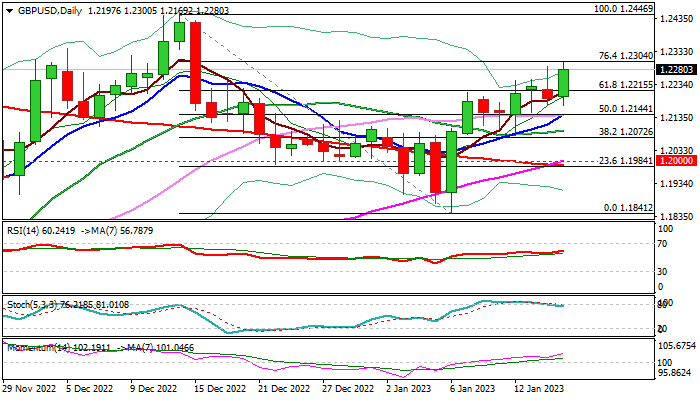This screenshot has width=700, height=400.
Task: Click the large red candle near 15 Dec
Action: click(x=195, y=63)
